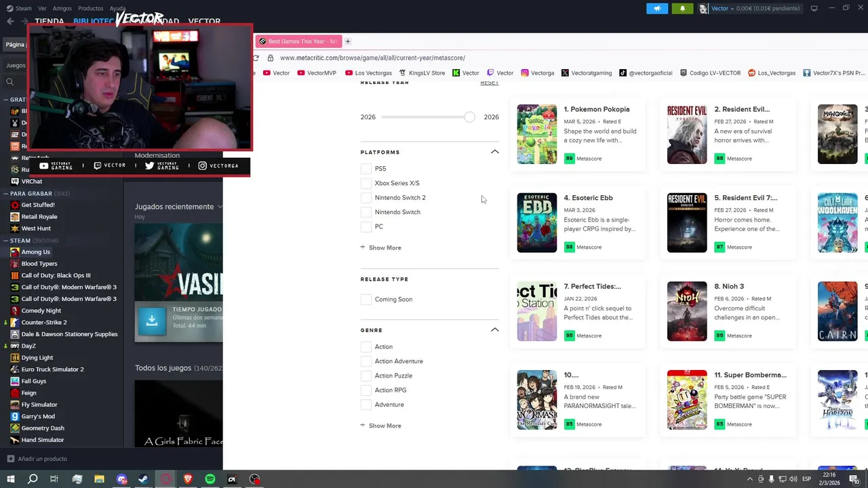The height and width of the screenshot is (488, 868).
Task: Open Resident Evil Requiem cover thumbnail
Action: tap(687, 134)
